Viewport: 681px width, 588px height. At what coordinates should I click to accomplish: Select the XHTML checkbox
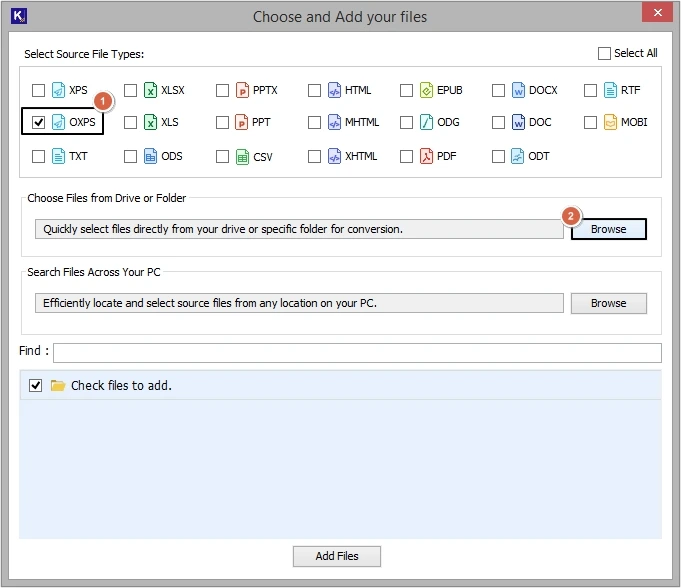pos(314,156)
